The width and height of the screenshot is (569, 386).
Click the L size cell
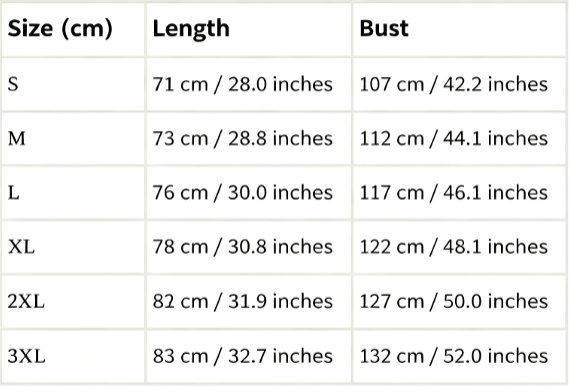click(73, 193)
